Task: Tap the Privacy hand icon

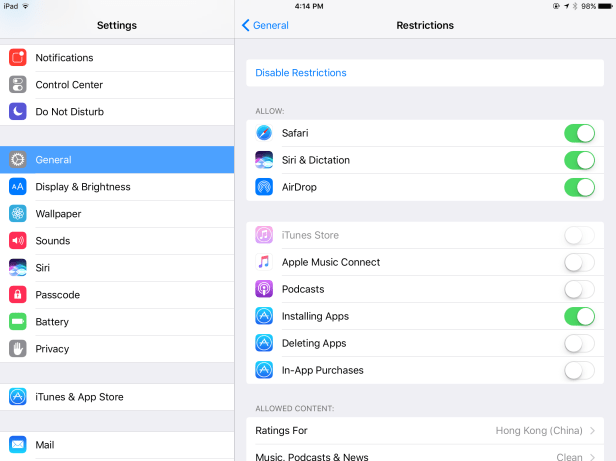Action: pyautogui.click(x=18, y=349)
